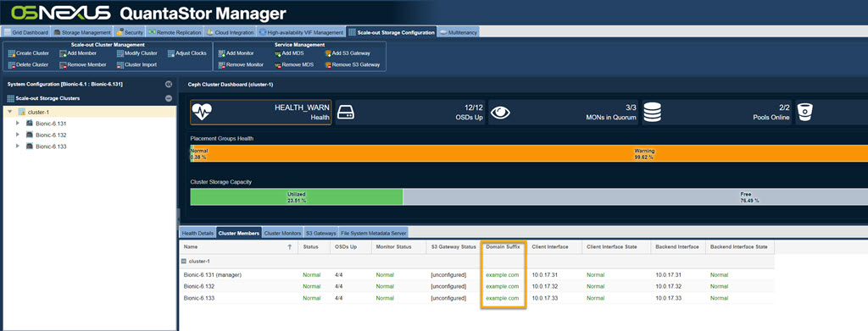Viewport: 868px width, 331px height.
Task: Open the Health Details tab
Action: tap(198, 233)
